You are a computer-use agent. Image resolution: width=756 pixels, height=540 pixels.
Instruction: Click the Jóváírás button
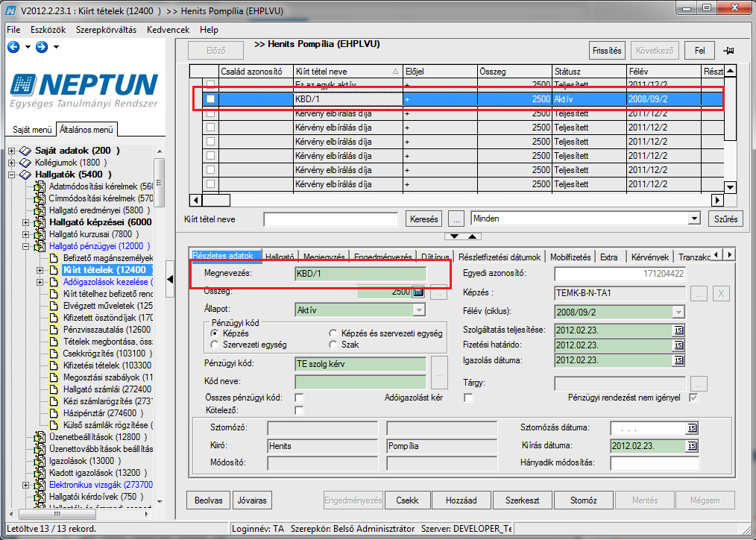252,500
